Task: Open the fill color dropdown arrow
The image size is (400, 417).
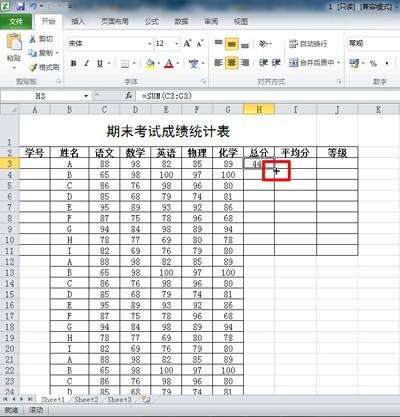Action: (x=159, y=63)
